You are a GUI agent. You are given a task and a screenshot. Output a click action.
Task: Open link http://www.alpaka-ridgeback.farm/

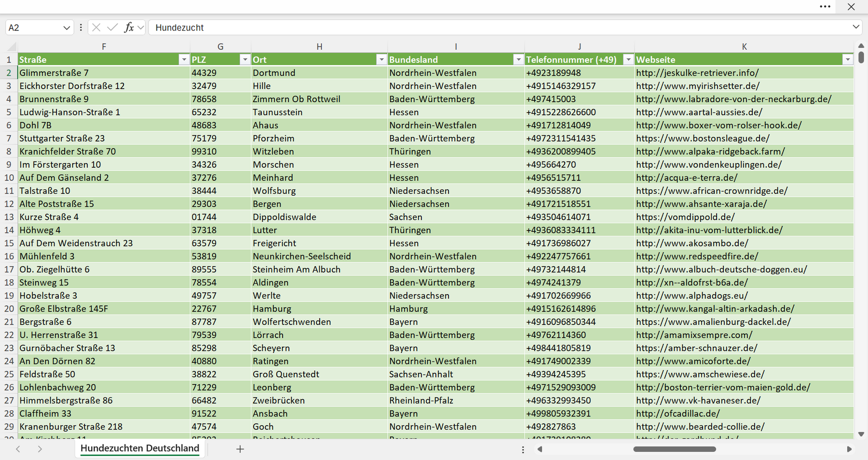coord(710,151)
